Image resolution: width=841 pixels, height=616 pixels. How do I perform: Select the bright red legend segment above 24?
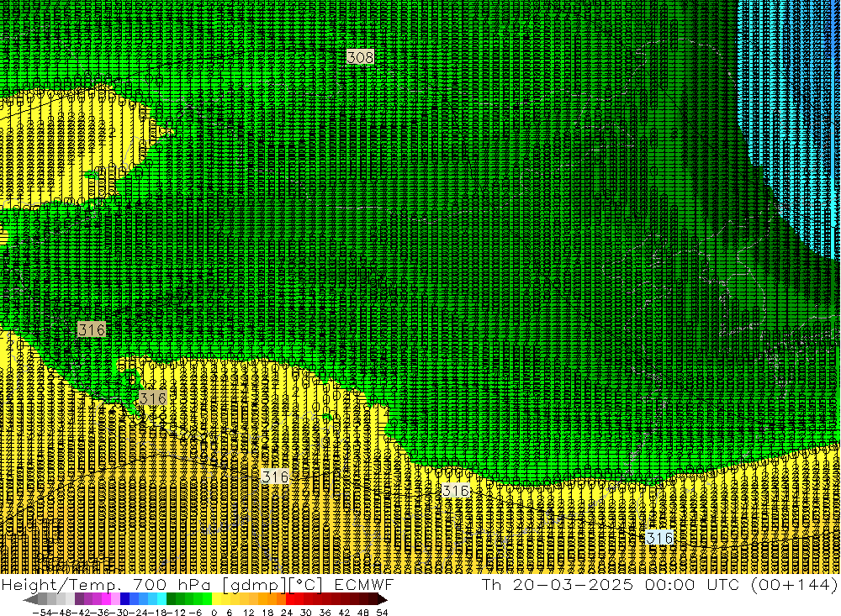point(290,599)
